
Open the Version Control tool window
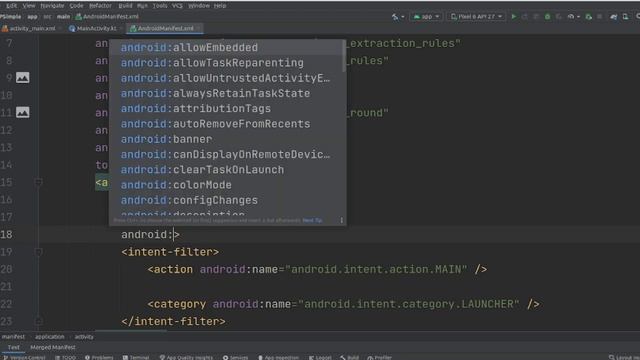coord(24,357)
